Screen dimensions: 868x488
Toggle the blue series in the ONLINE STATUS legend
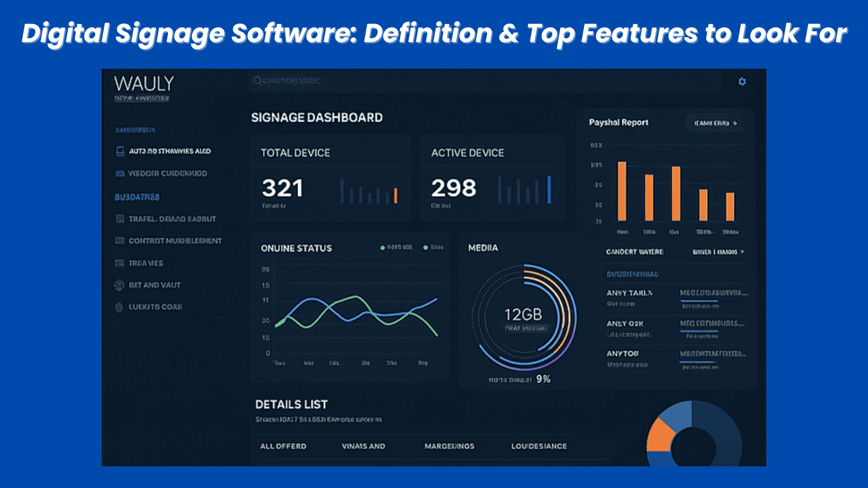point(425,248)
